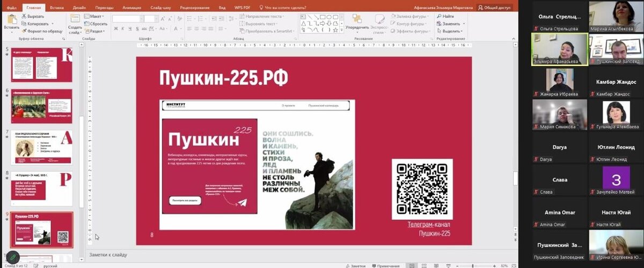
Task: Open Эффекты фигуры shape effects
Action: coord(411,32)
